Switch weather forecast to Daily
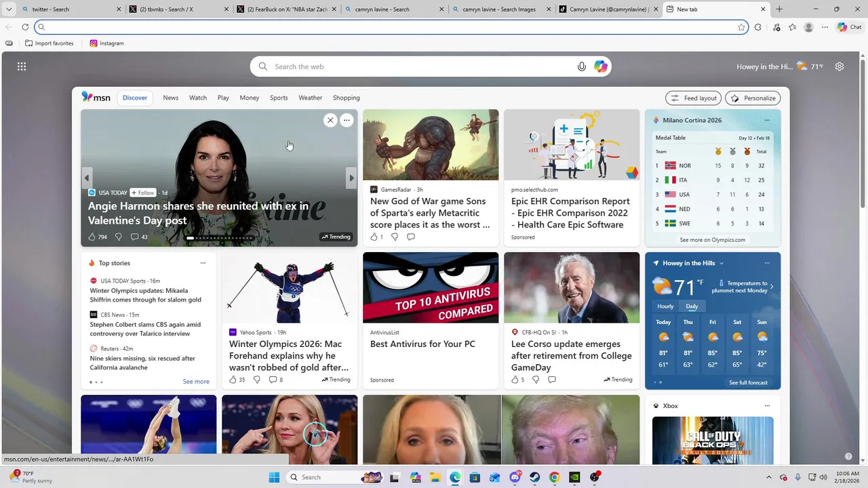 (692, 306)
